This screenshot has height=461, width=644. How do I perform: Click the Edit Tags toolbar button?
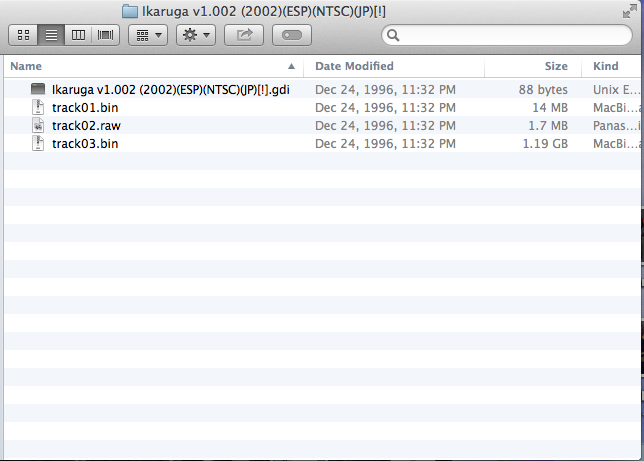292,35
